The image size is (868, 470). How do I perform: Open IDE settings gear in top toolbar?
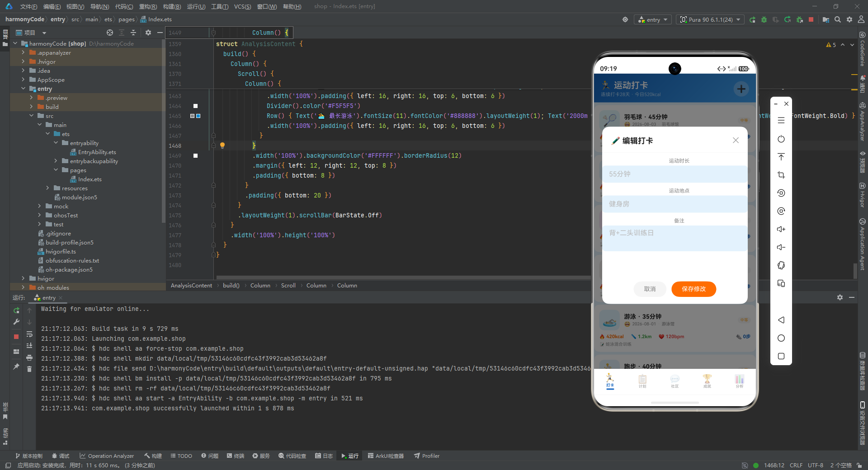coord(849,19)
